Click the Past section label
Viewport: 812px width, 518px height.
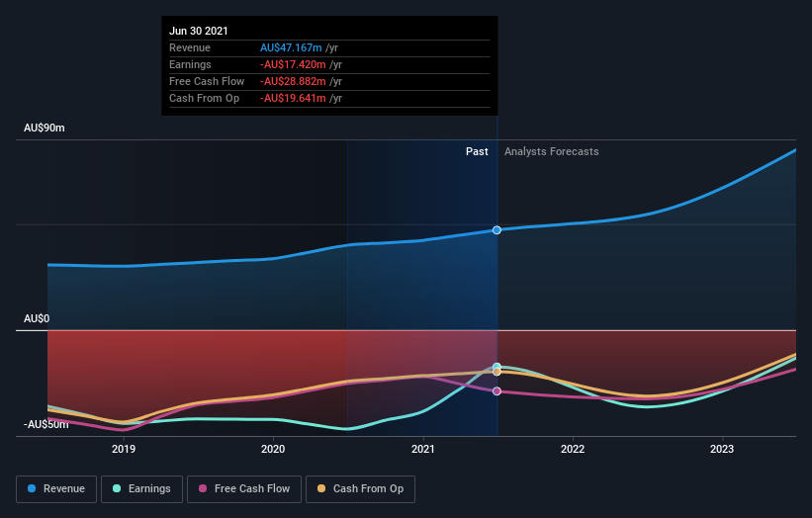(477, 151)
